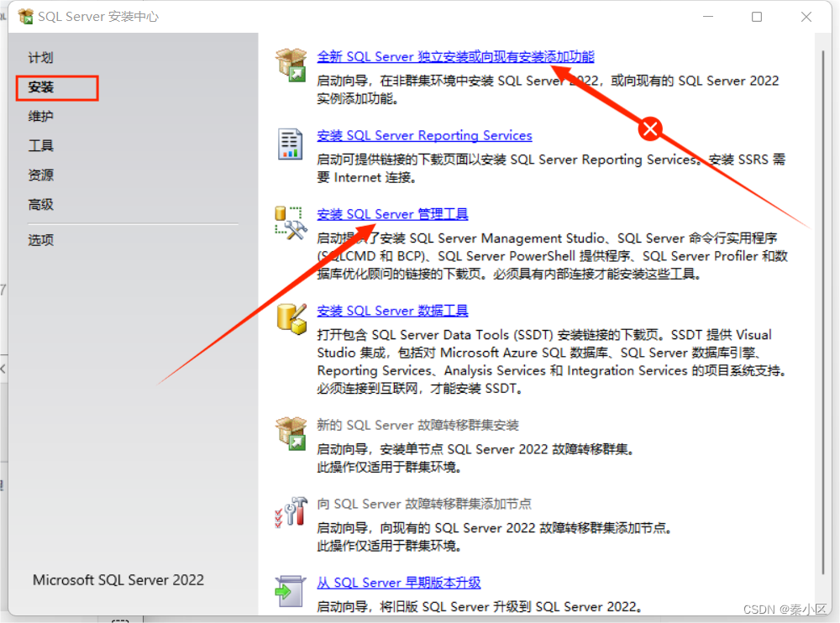Open 全新 SQL Server 独立安装或向现有安装添加功能 link

click(455, 56)
